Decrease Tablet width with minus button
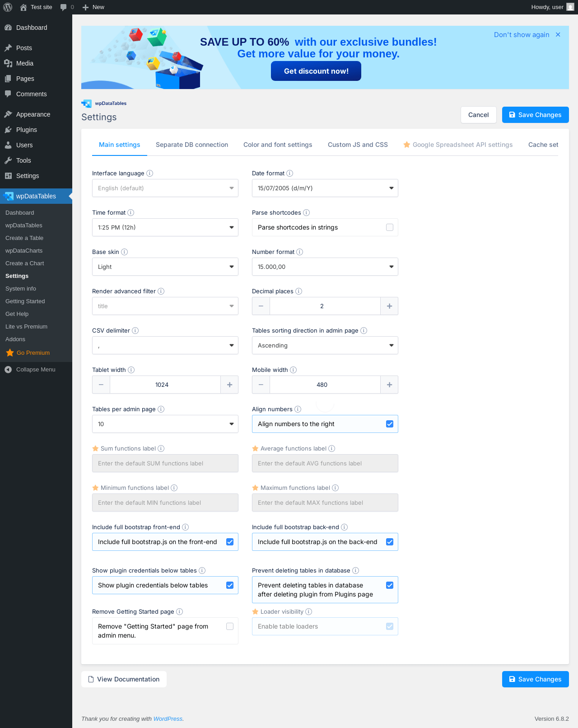This screenshot has width=578, height=728. (x=101, y=385)
